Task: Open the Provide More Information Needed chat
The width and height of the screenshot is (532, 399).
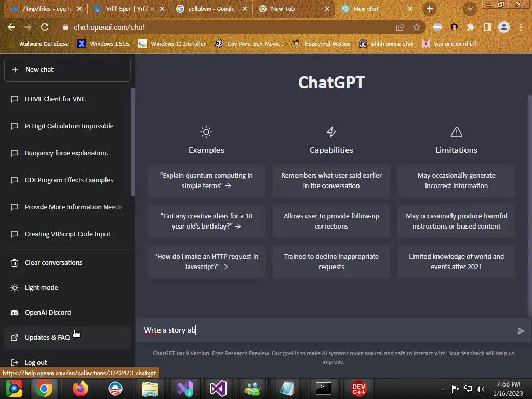Action: point(67,207)
